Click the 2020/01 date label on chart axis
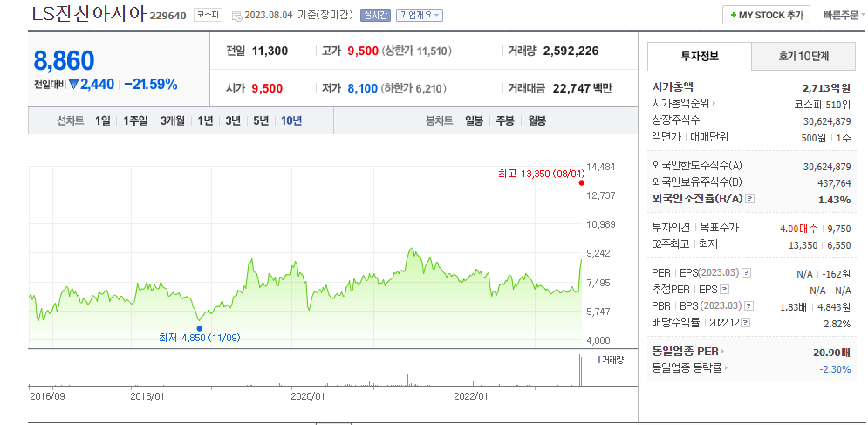 308,396
